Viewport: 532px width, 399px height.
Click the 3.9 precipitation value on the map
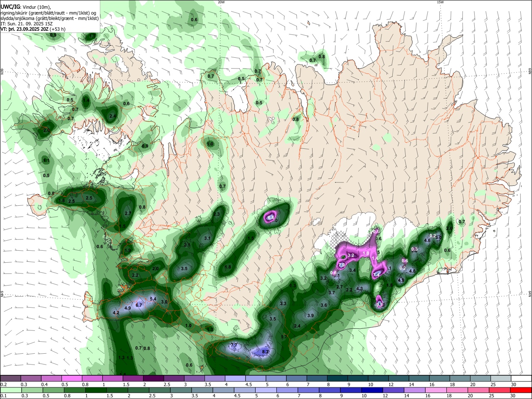pos(310,315)
